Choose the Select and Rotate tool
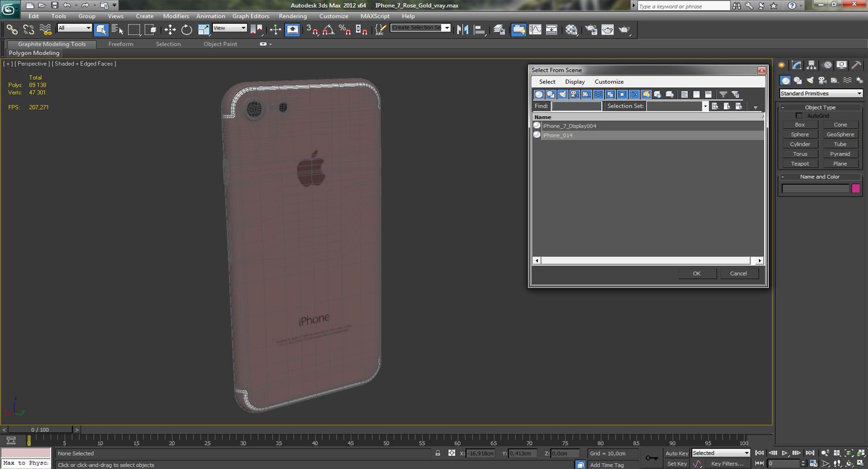 [187, 29]
